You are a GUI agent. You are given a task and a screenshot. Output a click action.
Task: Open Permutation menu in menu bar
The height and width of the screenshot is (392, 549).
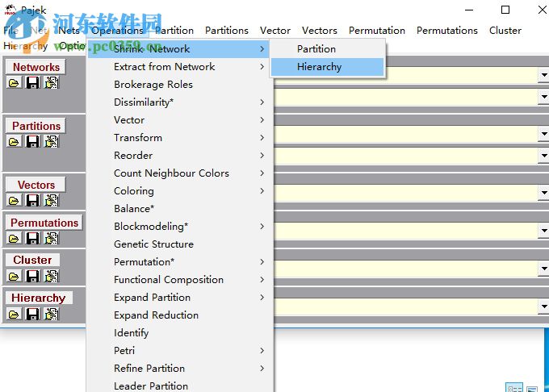(x=377, y=31)
